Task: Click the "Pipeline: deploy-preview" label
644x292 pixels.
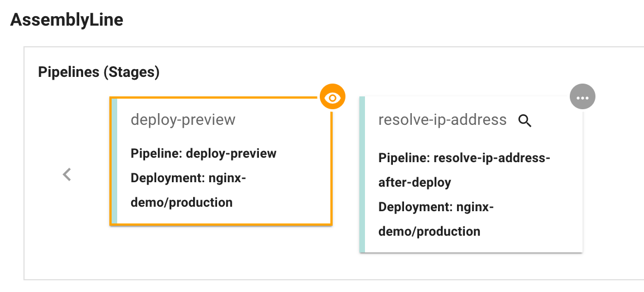Action: 203,153
